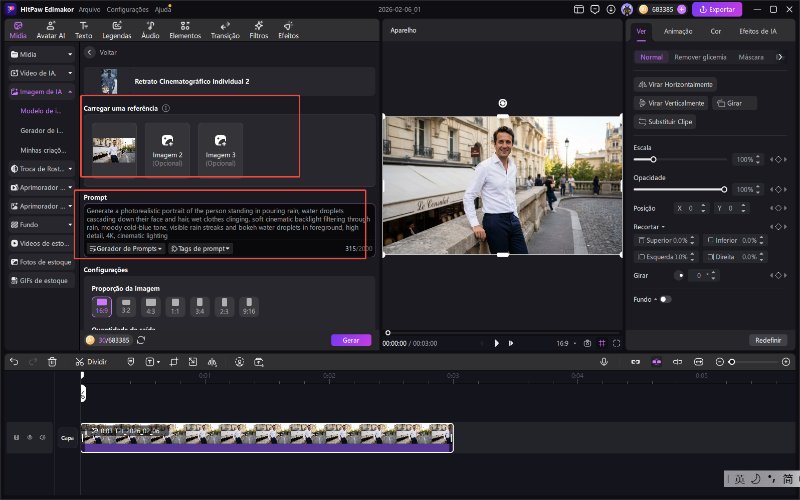Click the undo arrow in timeline toolbar
This screenshot has height=500, width=800.
[14, 361]
